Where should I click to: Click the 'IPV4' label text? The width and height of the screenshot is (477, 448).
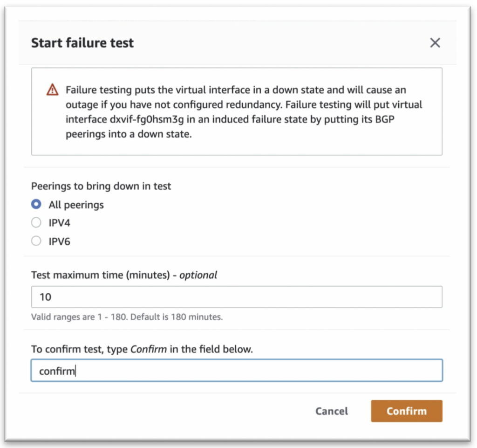tap(59, 223)
